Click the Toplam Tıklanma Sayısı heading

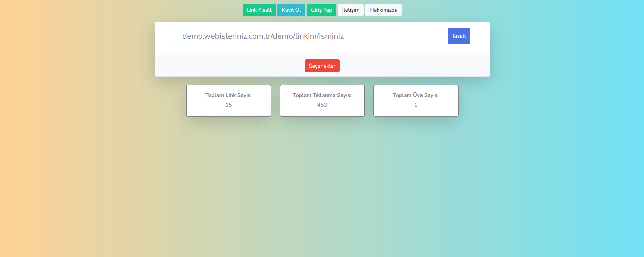pyautogui.click(x=322, y=95)
